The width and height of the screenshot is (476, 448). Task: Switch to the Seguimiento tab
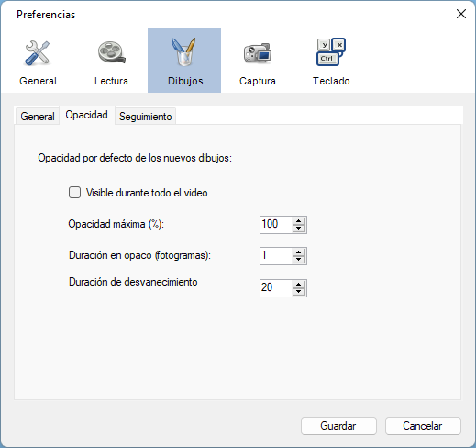[145, 117]
